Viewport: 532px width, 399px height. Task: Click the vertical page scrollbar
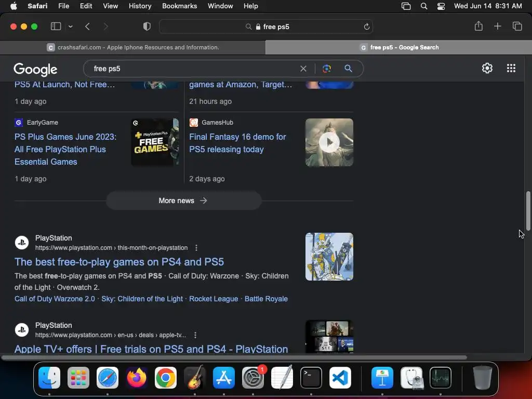[x=528, y=211]
